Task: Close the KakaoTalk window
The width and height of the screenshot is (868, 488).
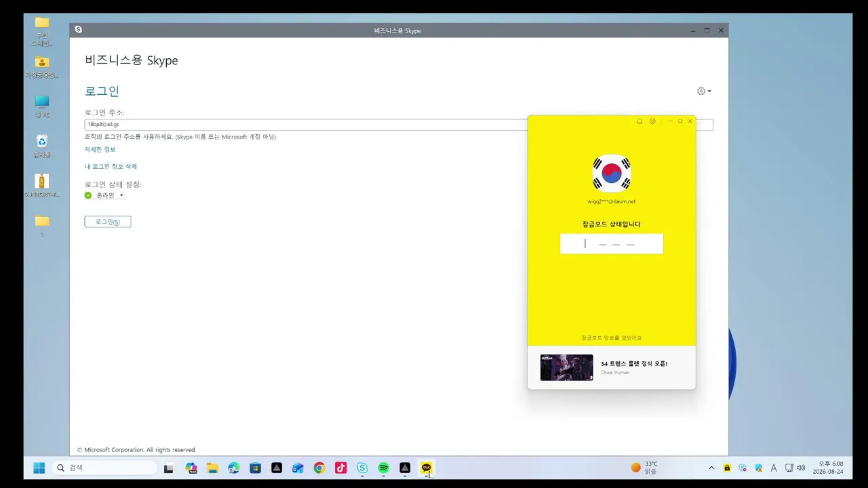Action: [690, 121]
